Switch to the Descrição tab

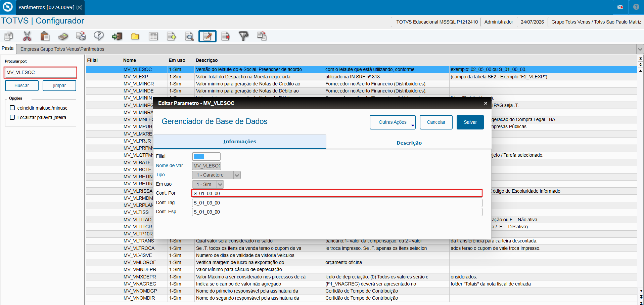(x=409, y=143)
